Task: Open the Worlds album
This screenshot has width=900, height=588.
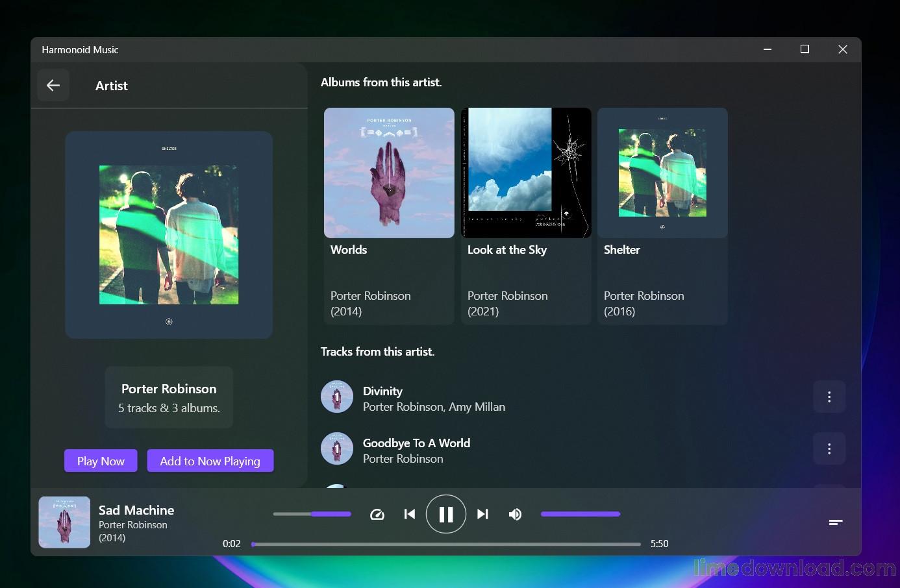Action: pyautogui.click(x=389, y=173)
